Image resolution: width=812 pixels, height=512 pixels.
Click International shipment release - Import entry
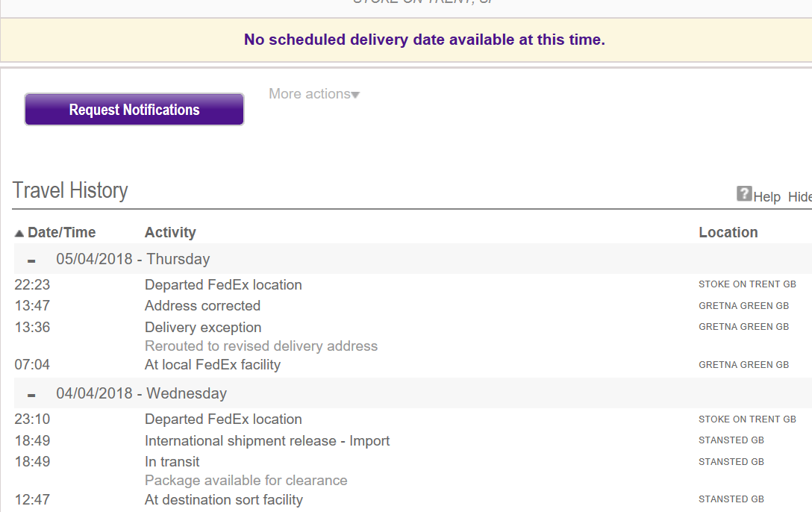(267, 440)
